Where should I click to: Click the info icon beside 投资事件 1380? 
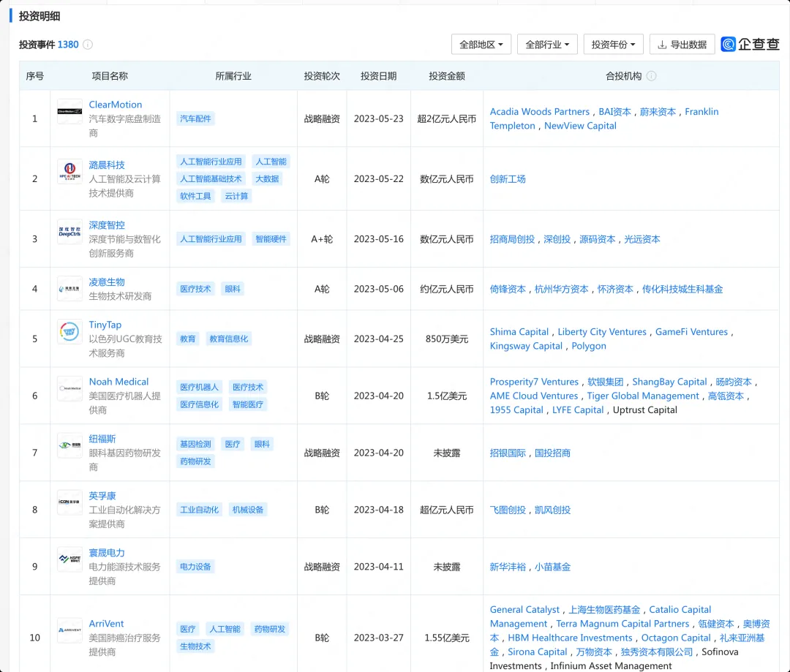pyautogui.click(x=88, y=45)
